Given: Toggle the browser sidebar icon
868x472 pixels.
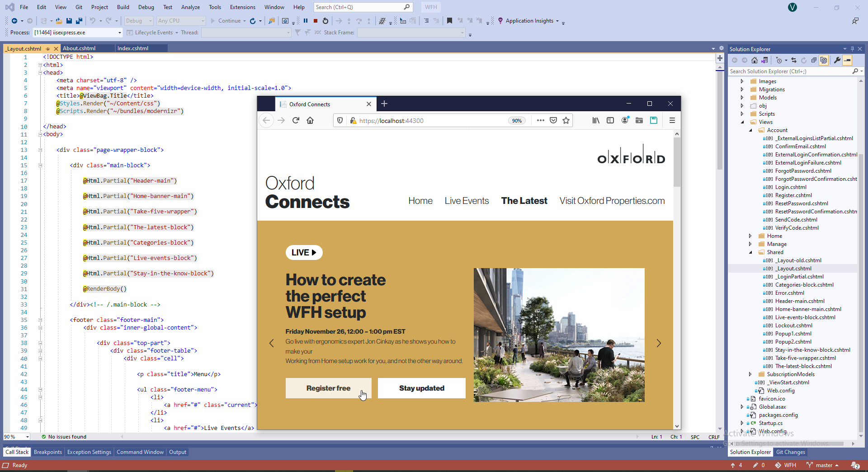Looking at the screenshot, I should (610, 120).
